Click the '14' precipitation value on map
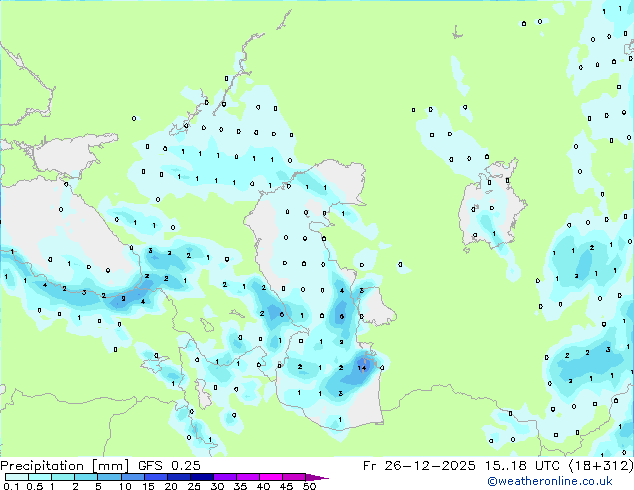 pos(362,368)
